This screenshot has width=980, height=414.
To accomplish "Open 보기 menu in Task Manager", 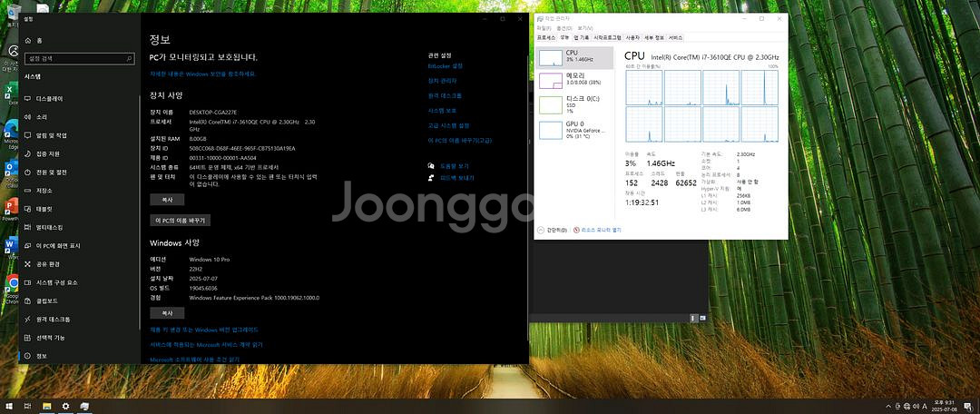I will [x=585, y=28].
